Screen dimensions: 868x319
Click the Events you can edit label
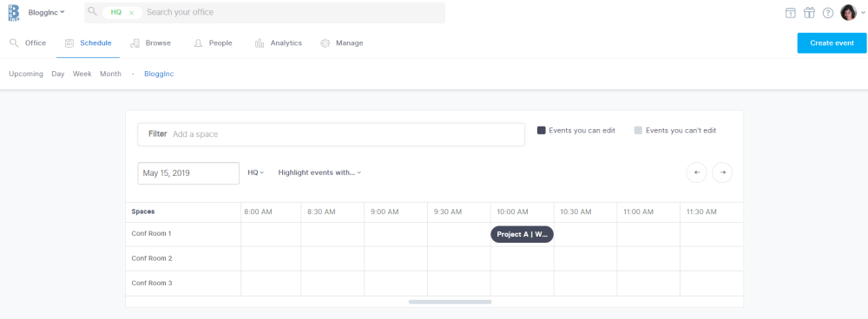[582, 131]
